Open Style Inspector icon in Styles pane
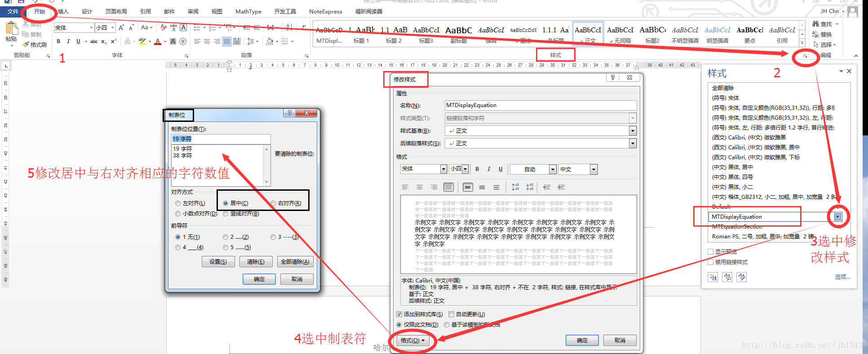868x354 pixels. point(727,277)
